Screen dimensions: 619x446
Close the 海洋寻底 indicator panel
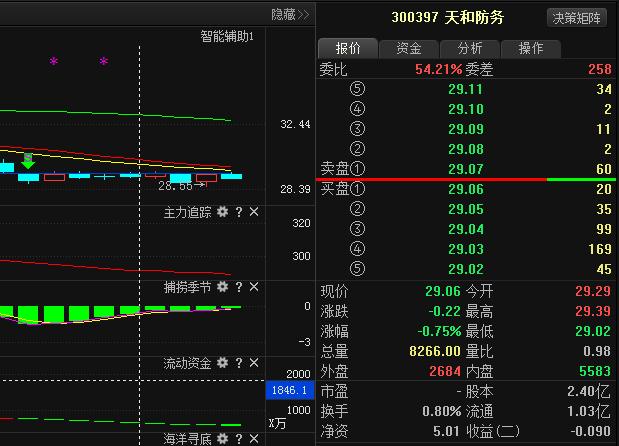click(x=254, y=439)
